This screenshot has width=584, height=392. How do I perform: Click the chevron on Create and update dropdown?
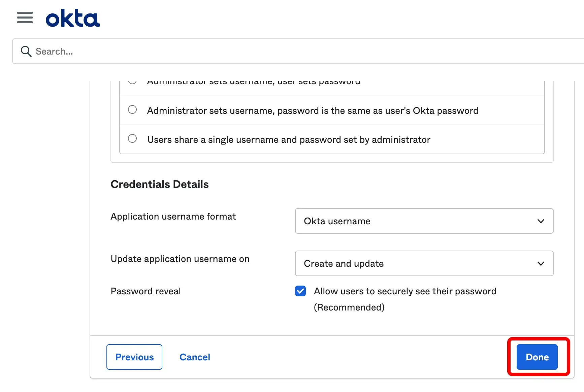(x=541, y=263)
